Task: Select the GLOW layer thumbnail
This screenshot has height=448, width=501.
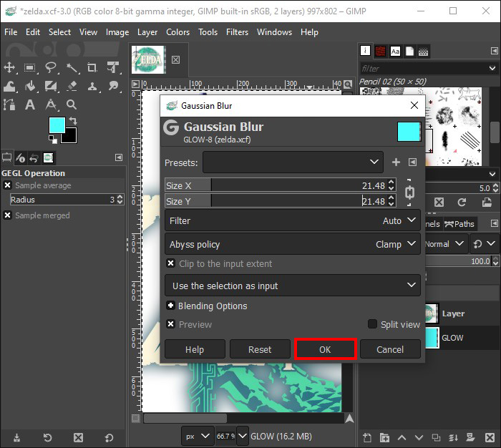Action: coord(432,338)
